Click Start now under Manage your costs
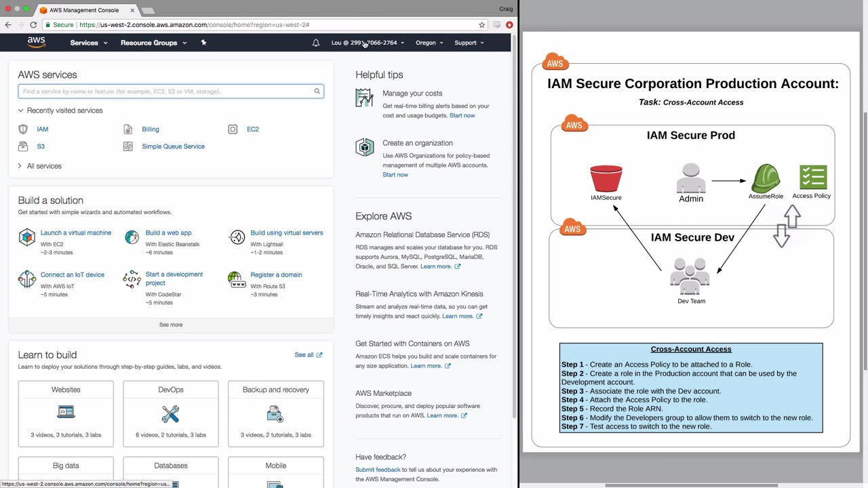The width and height of the screenshot is (868, 488). pos(462,115)
